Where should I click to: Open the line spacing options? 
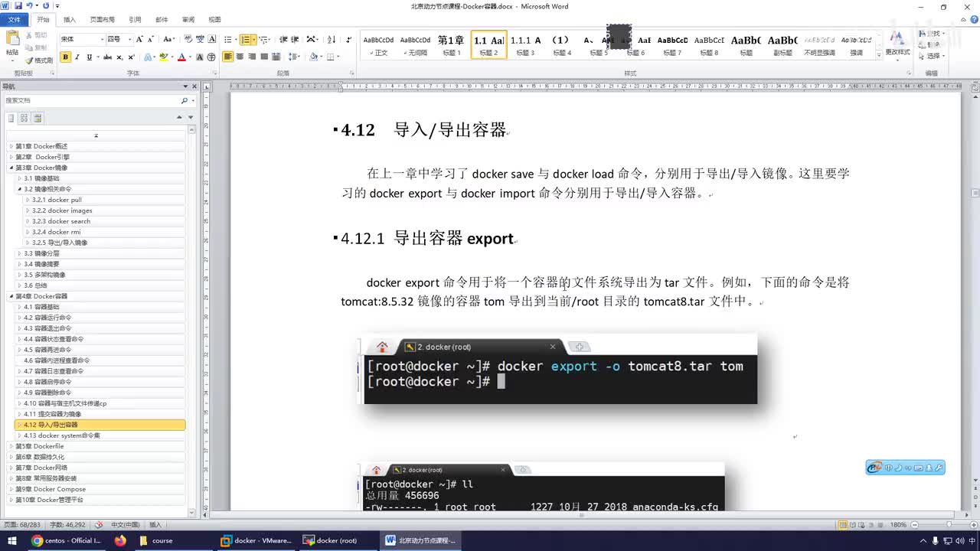pyautogui.click(x=296, y=57)
